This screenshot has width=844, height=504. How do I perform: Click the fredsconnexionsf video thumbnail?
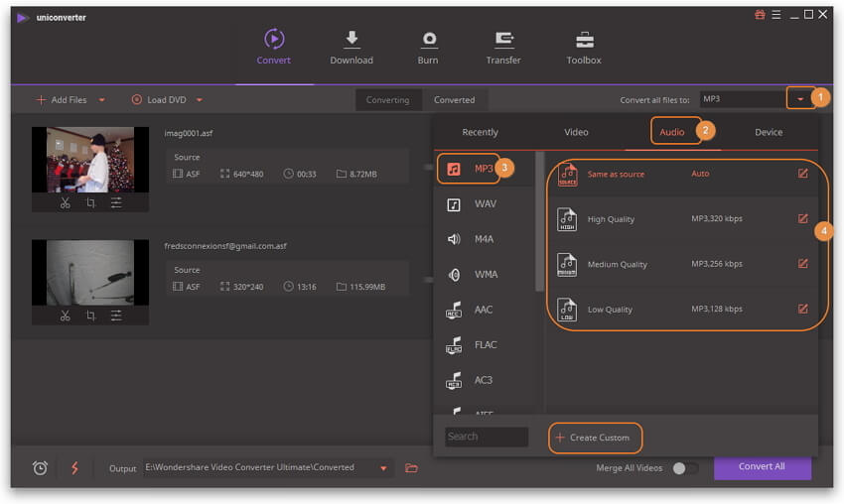pos(90,273)
